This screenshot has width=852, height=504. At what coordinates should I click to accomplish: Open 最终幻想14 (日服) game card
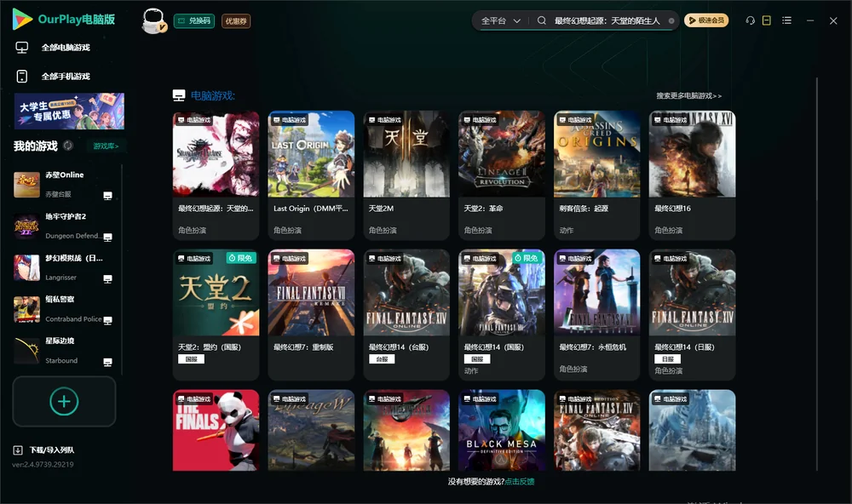(x=692, y=314)
